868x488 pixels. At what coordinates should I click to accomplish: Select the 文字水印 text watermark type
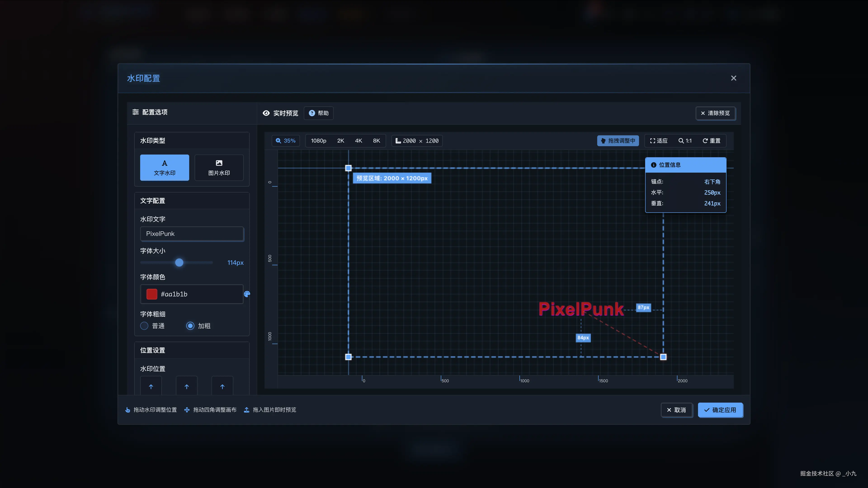164,167
